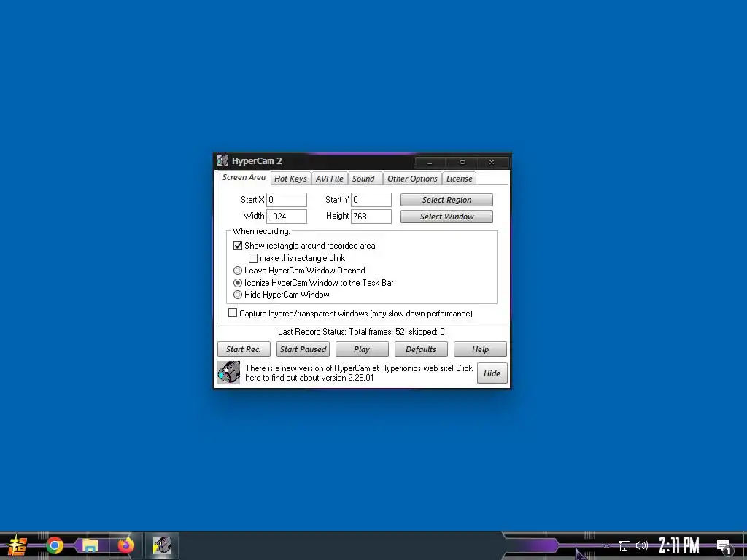Viewport: 747px width, 560px height.
Task: Close the HyperCam 2 window
Action: (x=492, y=163)
